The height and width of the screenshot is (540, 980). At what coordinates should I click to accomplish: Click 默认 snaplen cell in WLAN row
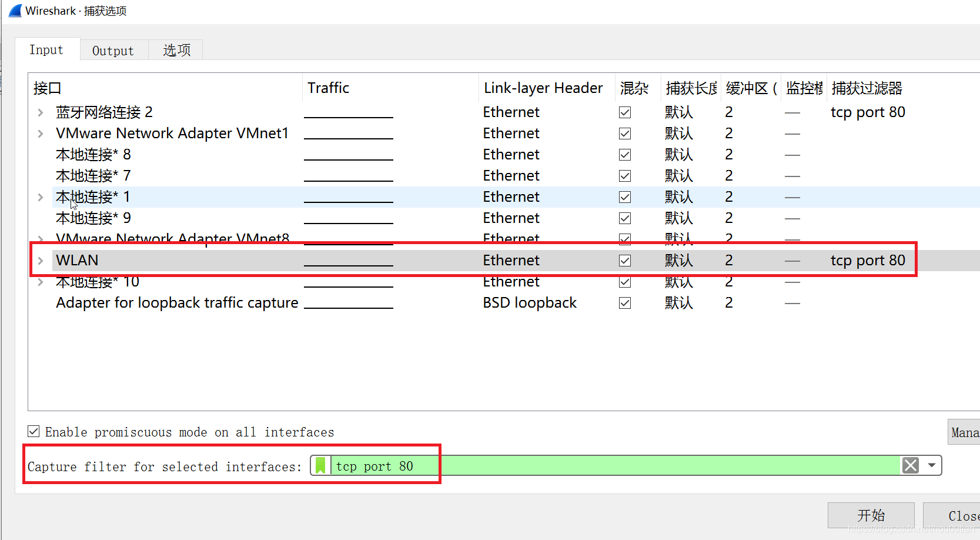coord(679,261)
